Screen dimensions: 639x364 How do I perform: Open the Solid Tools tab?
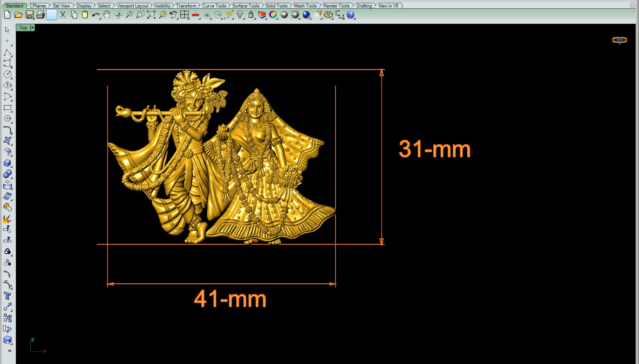[x=277, y=6]
